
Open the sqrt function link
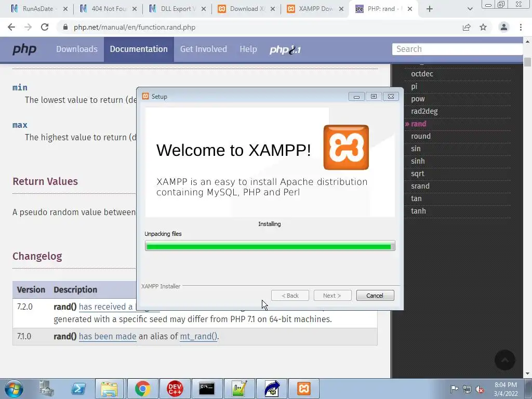pyautogui.click(x=418, y=174)
